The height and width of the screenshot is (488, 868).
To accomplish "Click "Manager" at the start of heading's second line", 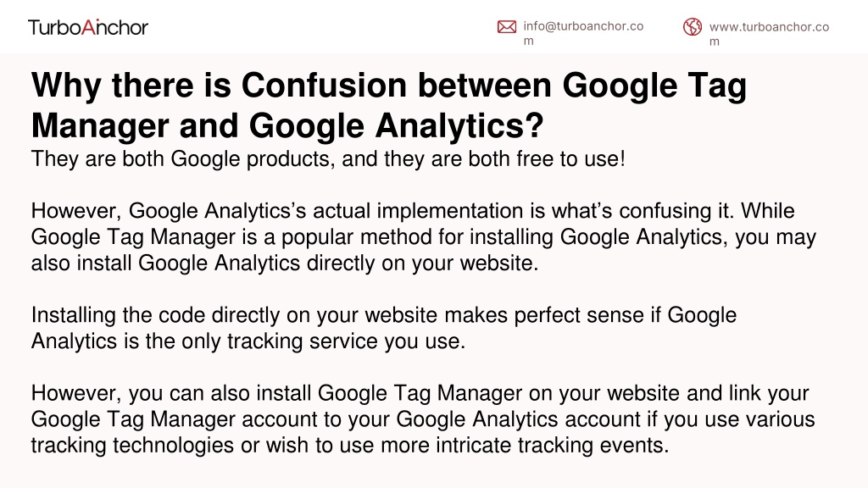I will (100, 126).
